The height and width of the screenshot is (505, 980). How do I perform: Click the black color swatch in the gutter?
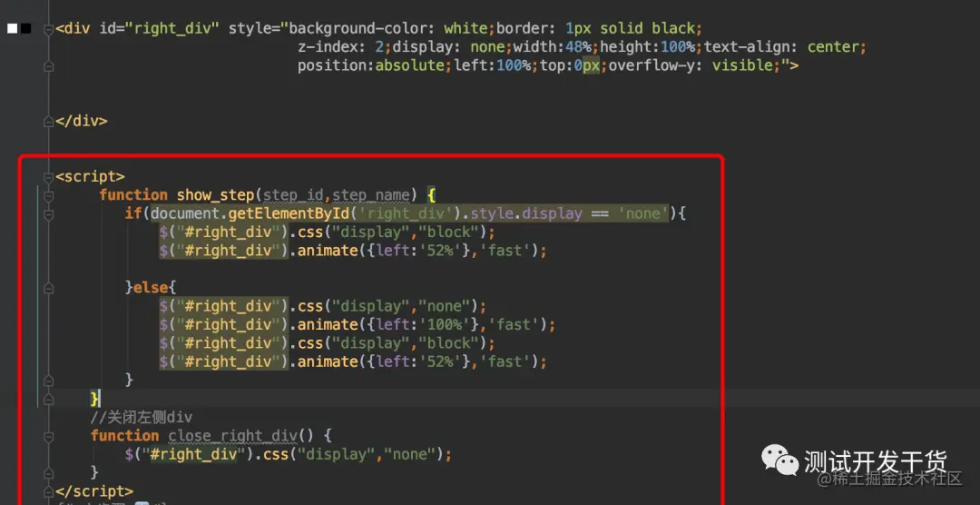(x=25, y=29)
